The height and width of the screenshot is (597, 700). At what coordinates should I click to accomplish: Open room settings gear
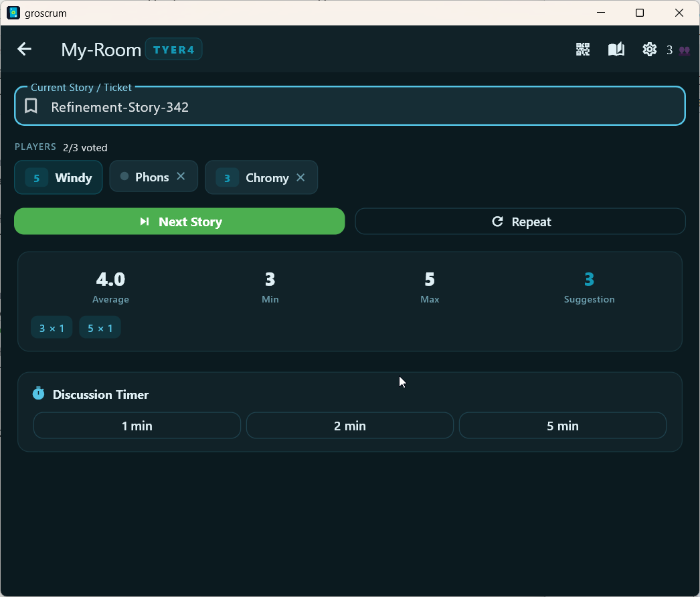[649, 49]
